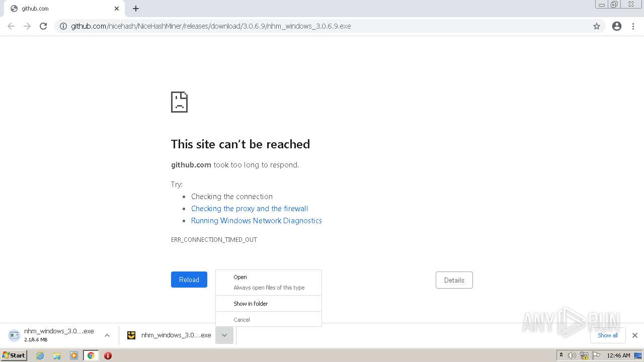The image size is (644, 362).
Task: Open the Chrome three-dot menu
Action: point(633,26)
